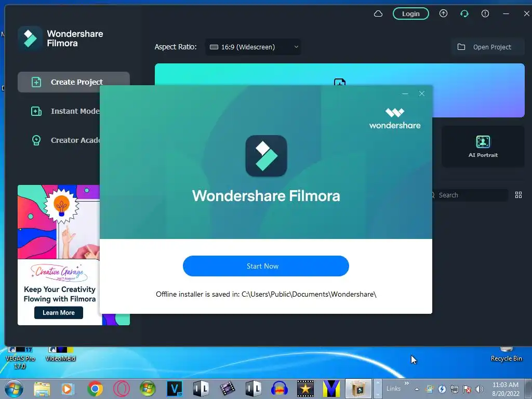Viewport: 532px width, 399px height.
Task: Open the Aspect Ratio dropdown
Action: coord(253,47)
